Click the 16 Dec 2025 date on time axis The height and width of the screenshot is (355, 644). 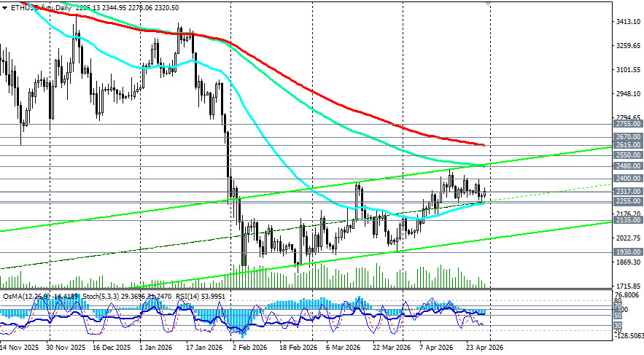tap(112, 348)
